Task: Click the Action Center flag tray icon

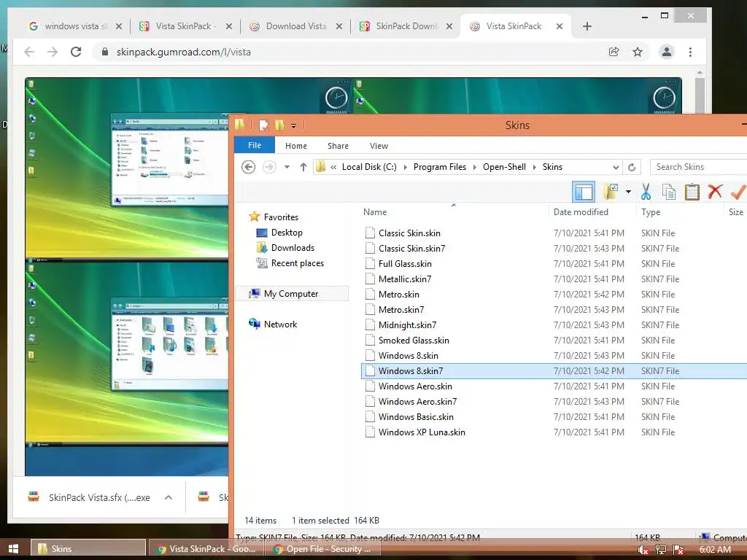Action: pyautogui.click(x=679, y=550)
